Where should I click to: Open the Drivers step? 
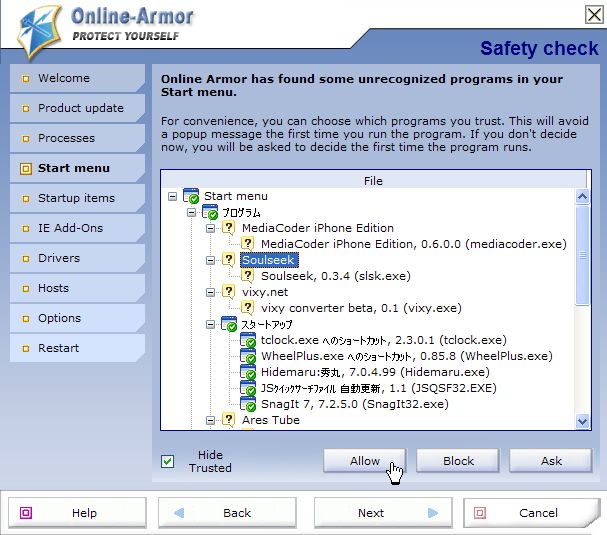[x=77, y=258]
